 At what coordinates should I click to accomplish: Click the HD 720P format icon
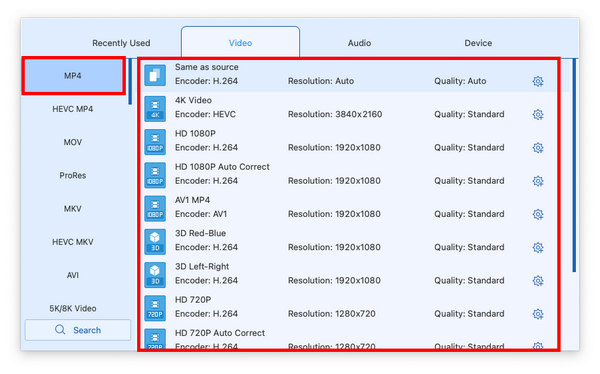coord(155,309)
